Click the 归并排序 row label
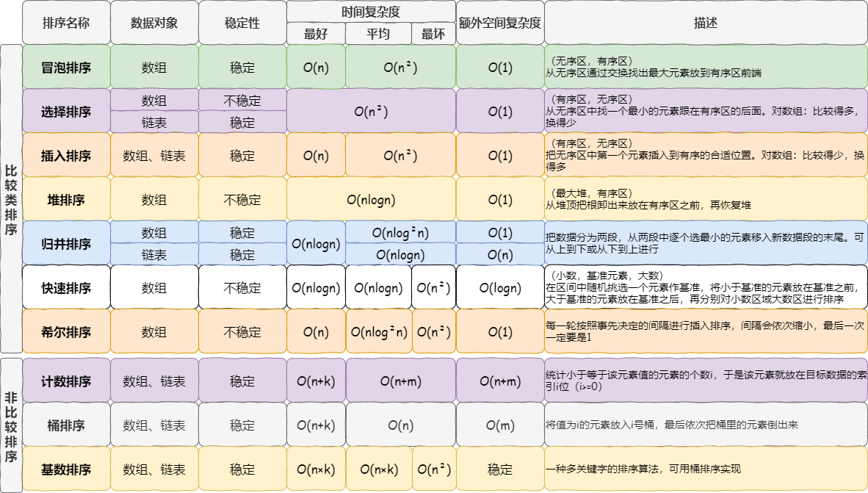 click(x=66, y=243)
